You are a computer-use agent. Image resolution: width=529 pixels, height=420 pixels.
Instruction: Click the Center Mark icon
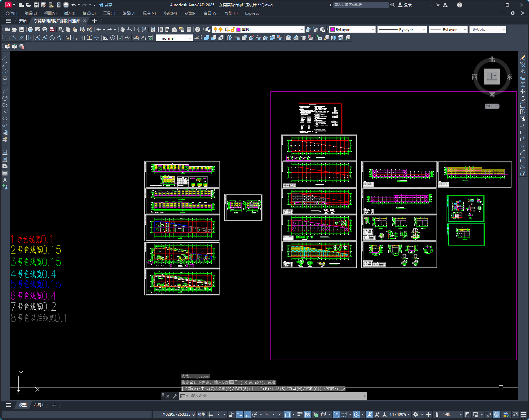point(113,38)
